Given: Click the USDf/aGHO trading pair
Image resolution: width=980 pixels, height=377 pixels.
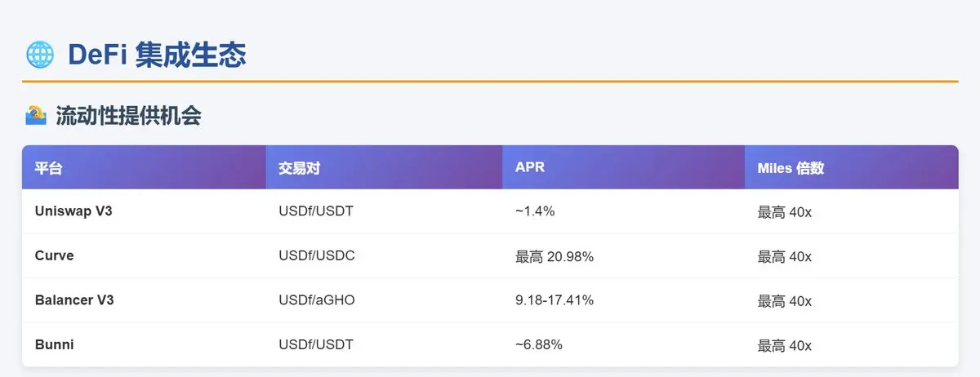Looking at the screenshot, I should pos(317,300).
